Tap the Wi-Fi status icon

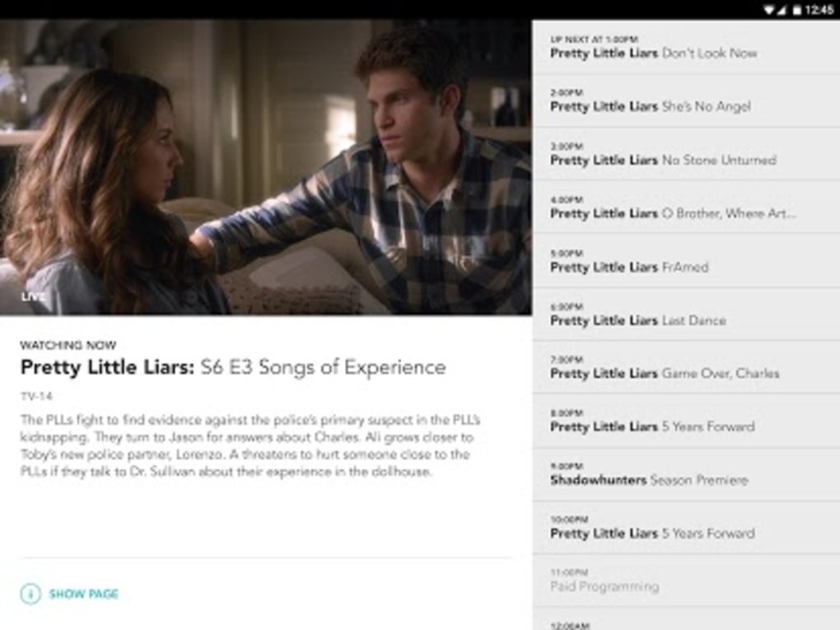pos(768,10)
